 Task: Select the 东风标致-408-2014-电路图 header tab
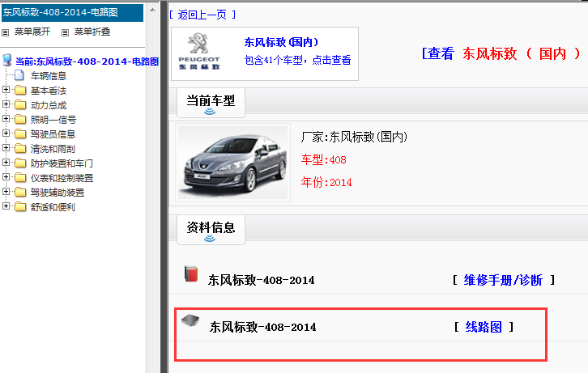[x=72, y=13]
